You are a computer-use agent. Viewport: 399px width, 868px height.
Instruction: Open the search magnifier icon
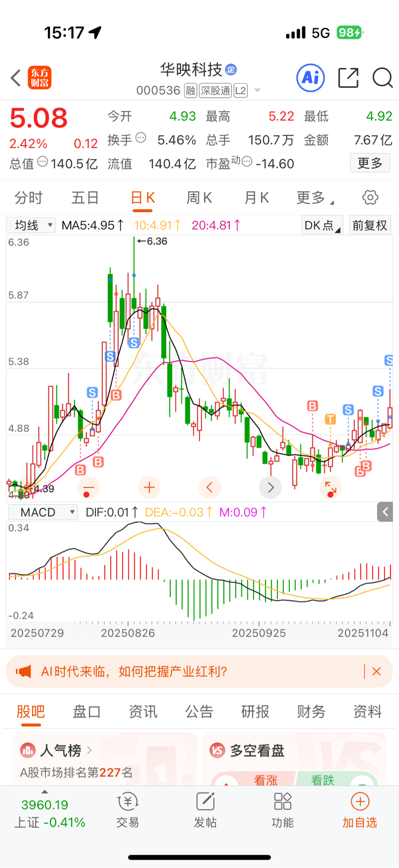point(382,78)
